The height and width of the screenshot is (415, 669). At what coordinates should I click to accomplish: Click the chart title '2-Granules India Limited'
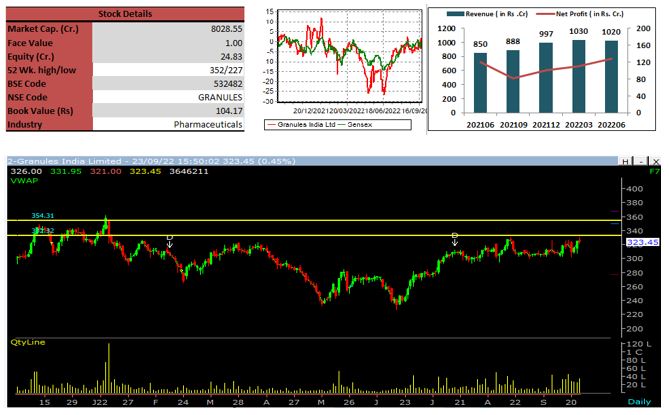(x=64, y=161)
